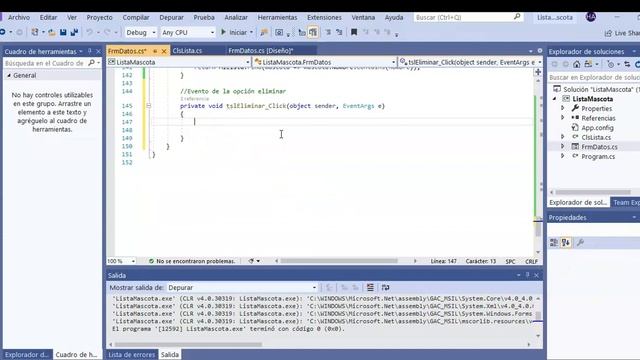Click No se encontraron problemas status
640x360 pixels.
[x=192, y=261]
